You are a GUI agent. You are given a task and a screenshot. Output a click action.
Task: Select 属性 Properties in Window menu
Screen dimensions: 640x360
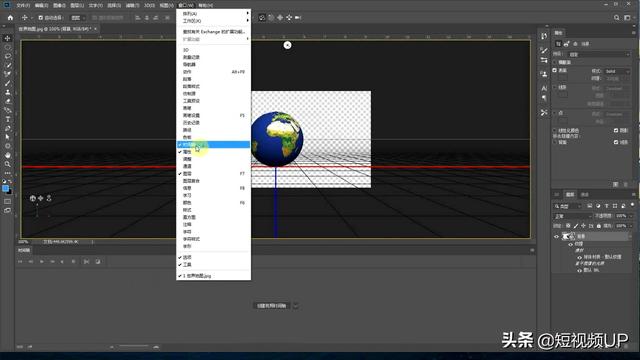click(213, 152)
